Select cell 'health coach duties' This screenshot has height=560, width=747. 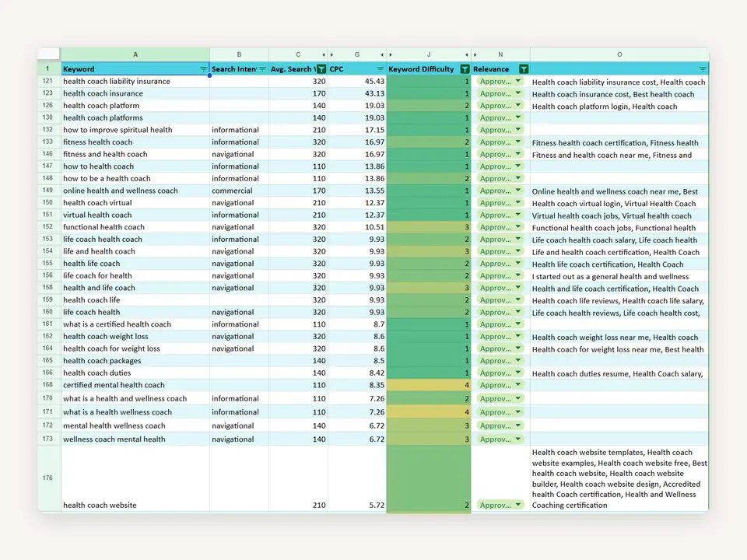pos(135,373)
